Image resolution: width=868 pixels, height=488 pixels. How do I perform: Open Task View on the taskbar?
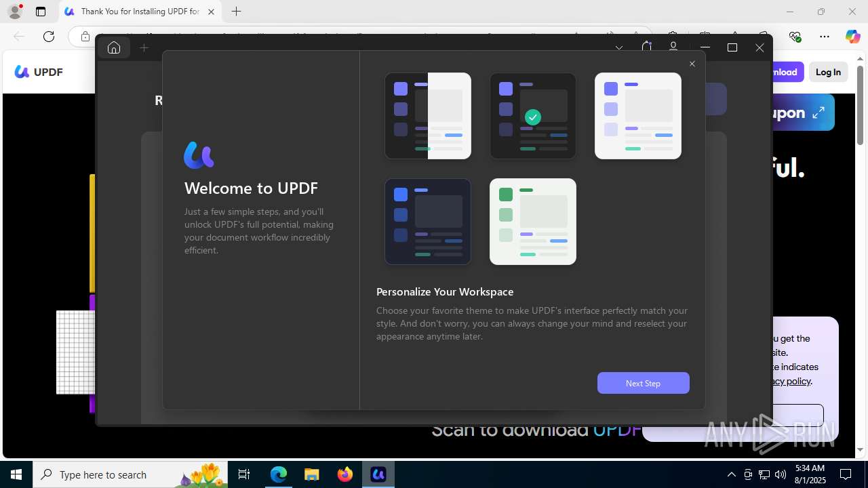(x=244, y=474)
